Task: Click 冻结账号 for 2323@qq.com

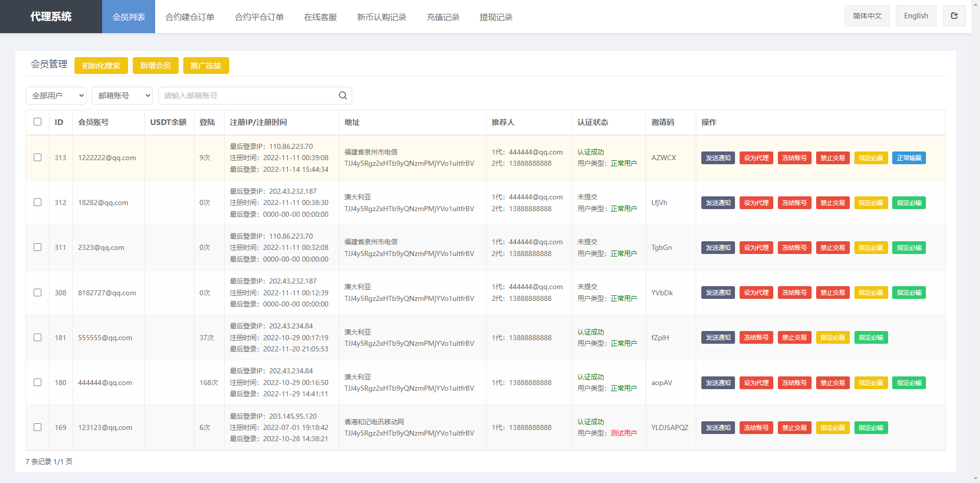Action: (795, 247)
